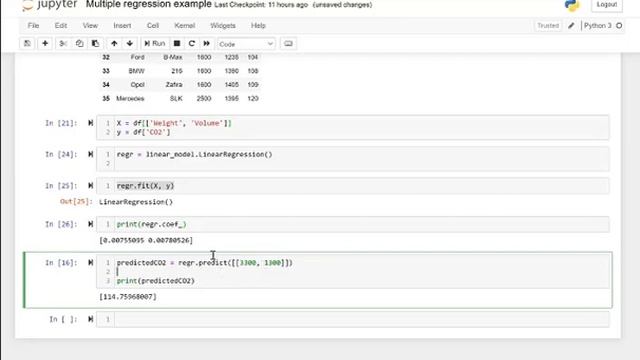Run cell In [24] with its run icon
The width and height of the screenshot is (640, 360).
pos(91,154)
